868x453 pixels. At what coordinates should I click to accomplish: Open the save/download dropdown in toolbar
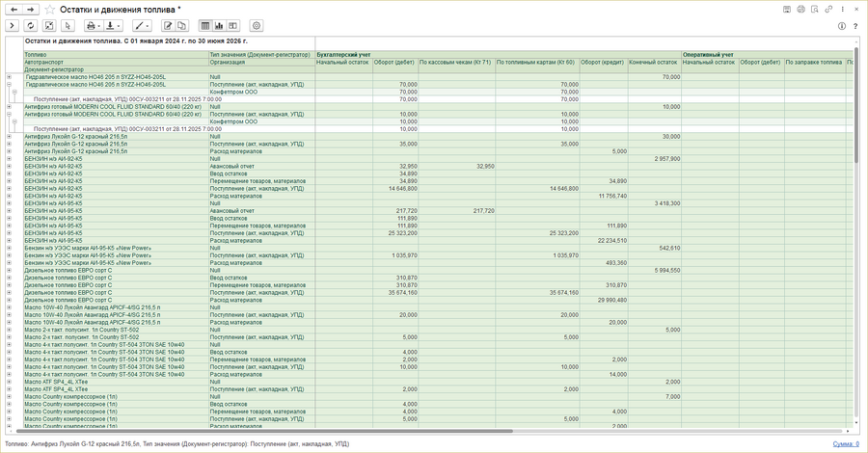click(x=113, y=25)
